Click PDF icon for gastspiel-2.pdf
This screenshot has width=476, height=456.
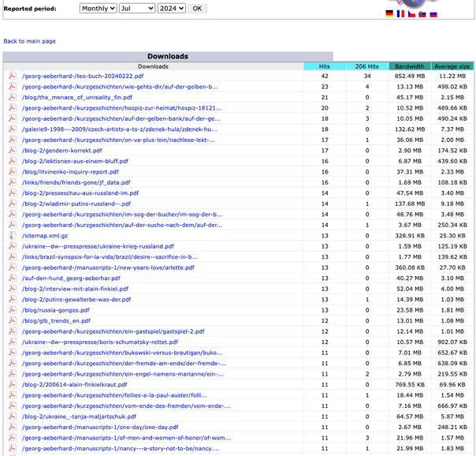[x=13, y=331]
